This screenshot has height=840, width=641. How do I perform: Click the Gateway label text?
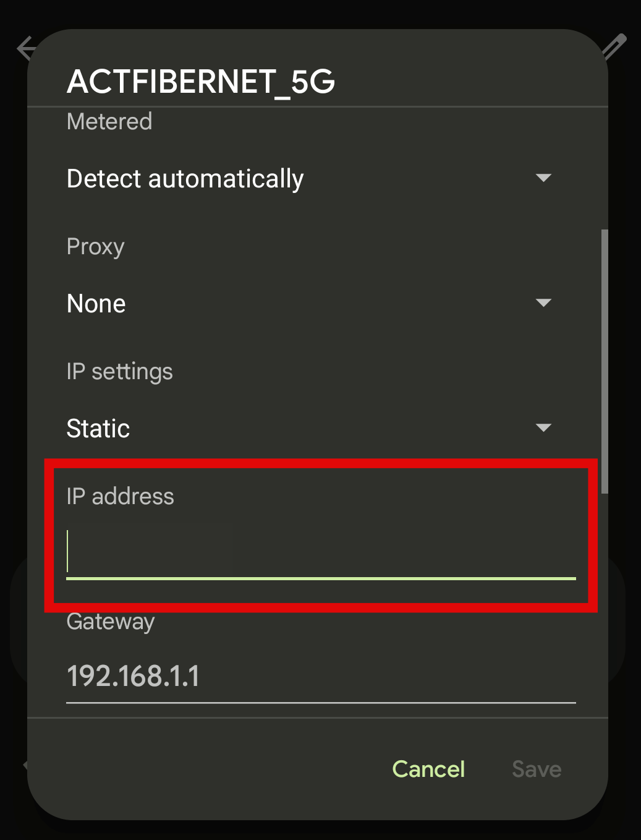[111, 622]
